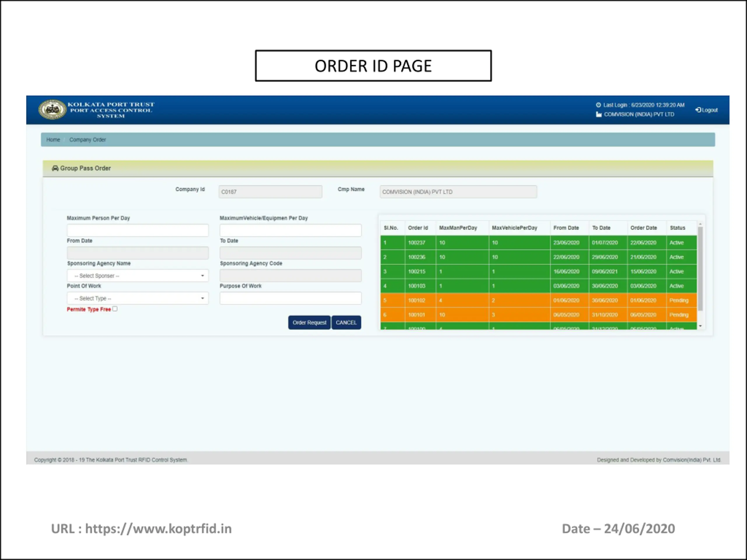
Task: Click the table scrollbar up arrow
Action: 700,224
